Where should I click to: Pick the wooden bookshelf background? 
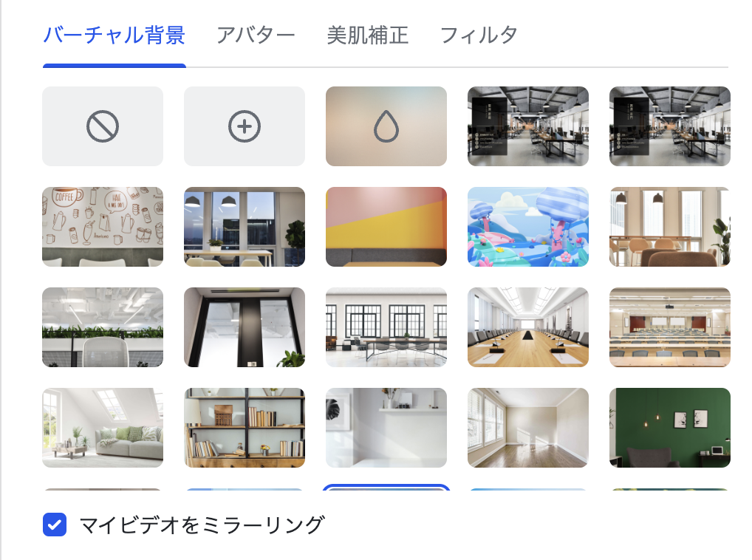pos(245,428)
